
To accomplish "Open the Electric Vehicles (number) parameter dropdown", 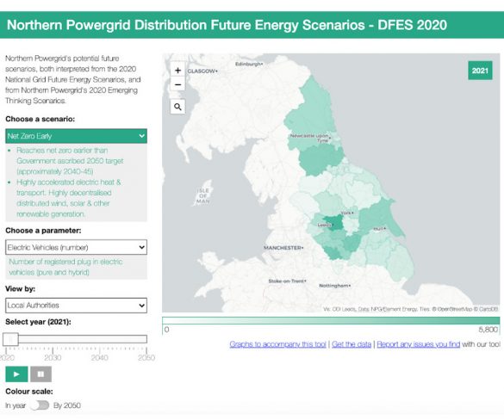I will click(76, 247).
